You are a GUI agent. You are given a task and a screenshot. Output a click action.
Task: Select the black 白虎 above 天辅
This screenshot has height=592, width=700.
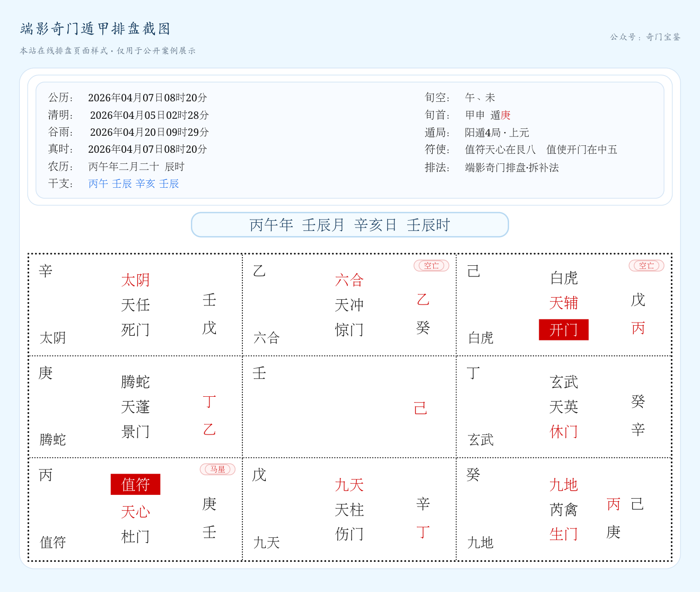[564, 278]
